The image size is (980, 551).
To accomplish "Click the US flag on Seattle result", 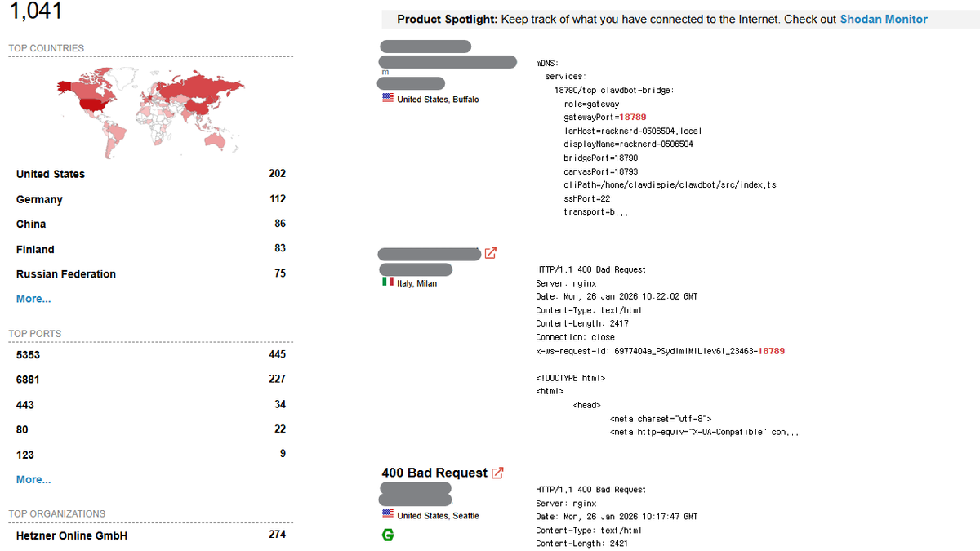I will coord(386,514).
